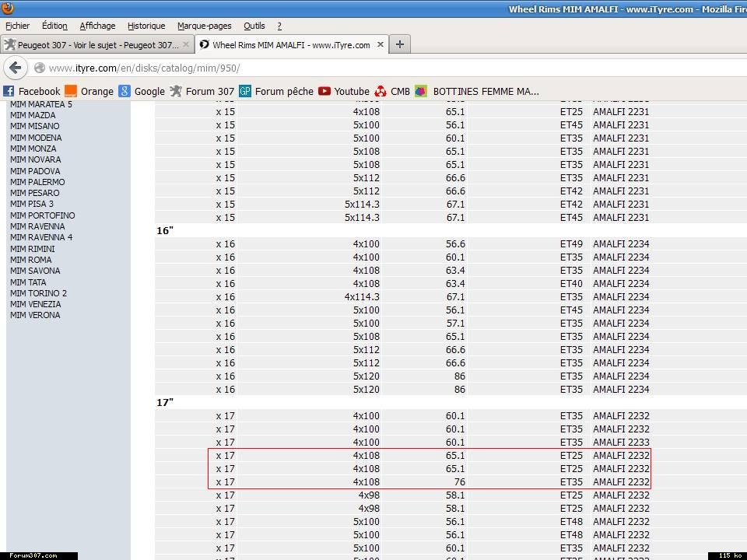Open the Historique menu
Viewport: 747px width, 560px height.
(x=146, y=26)
